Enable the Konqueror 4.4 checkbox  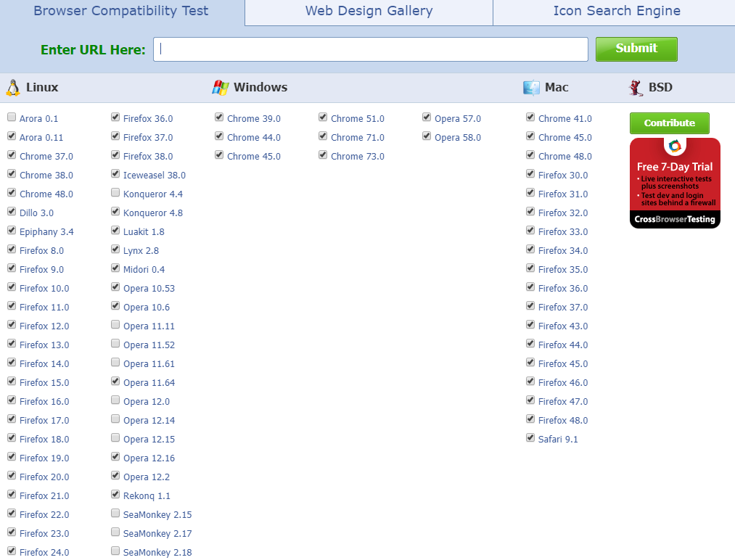point(115,193)
